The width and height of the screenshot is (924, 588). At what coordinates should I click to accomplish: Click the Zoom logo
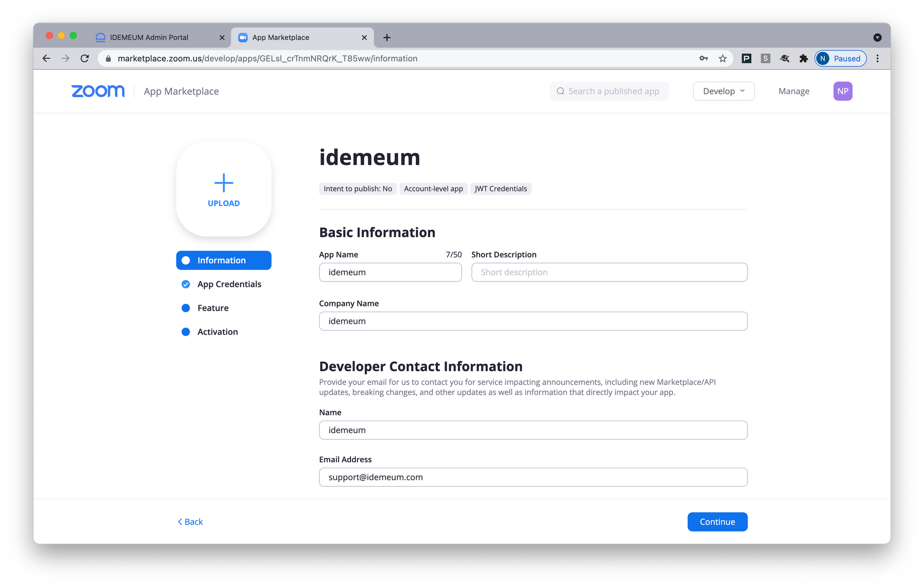coord(98,91)
